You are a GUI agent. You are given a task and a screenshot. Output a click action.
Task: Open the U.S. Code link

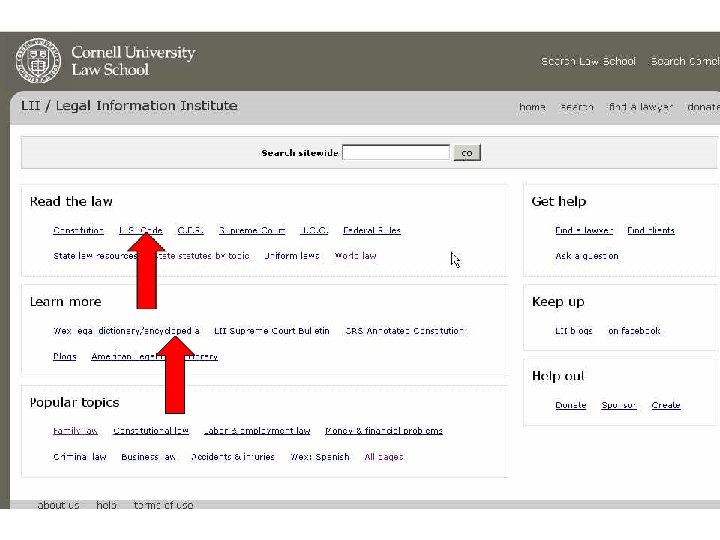141,230
